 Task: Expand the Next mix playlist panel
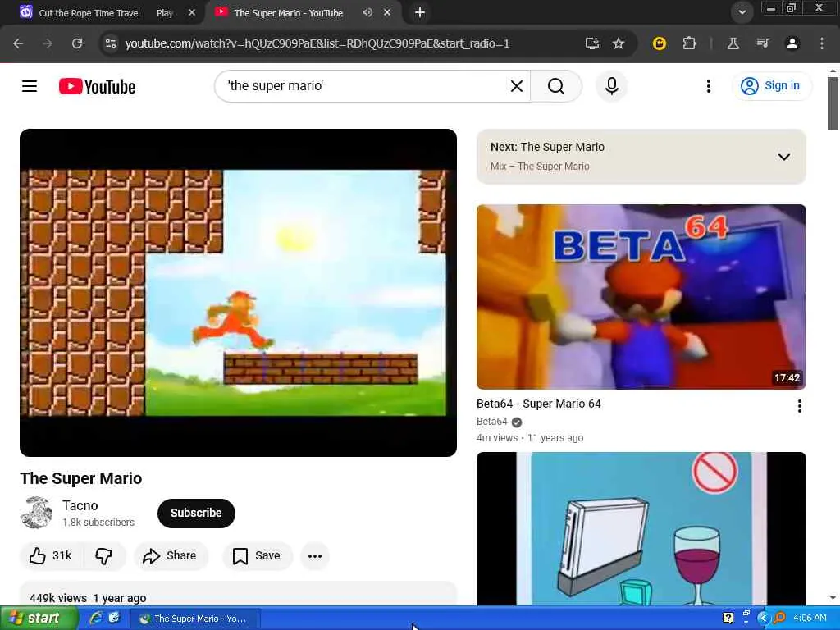pos(783,157)
